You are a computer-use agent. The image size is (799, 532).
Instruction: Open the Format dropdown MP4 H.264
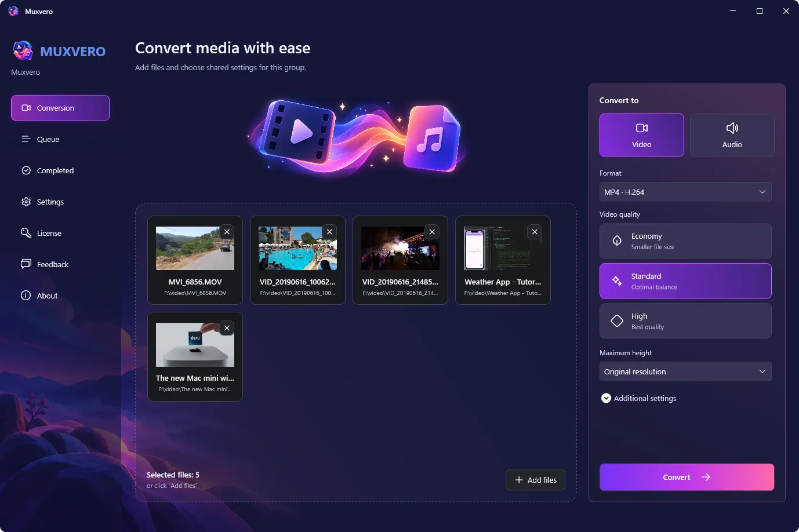pyautogui.click(x=685, y=192)
